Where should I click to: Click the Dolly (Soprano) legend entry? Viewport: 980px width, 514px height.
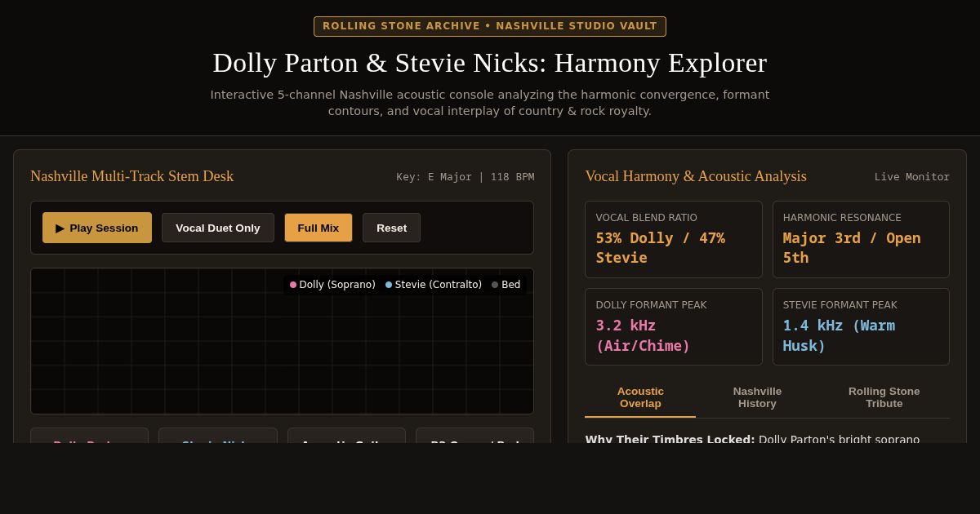coord(332,285)
